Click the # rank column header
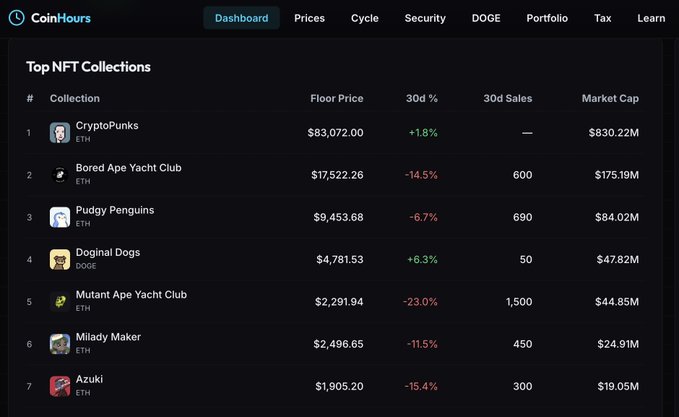679x417 pixels. coord(29,98)
